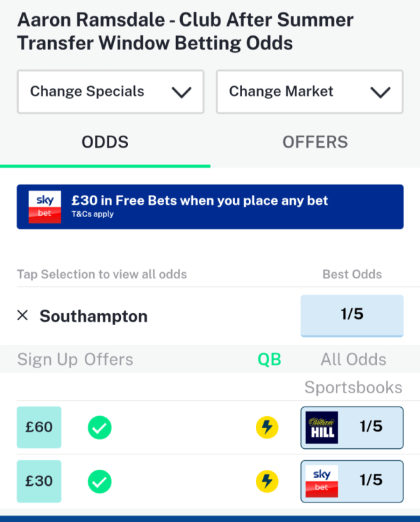Click the Sky Bet logo in banner
420x522 pixels.
pos(45,207)
